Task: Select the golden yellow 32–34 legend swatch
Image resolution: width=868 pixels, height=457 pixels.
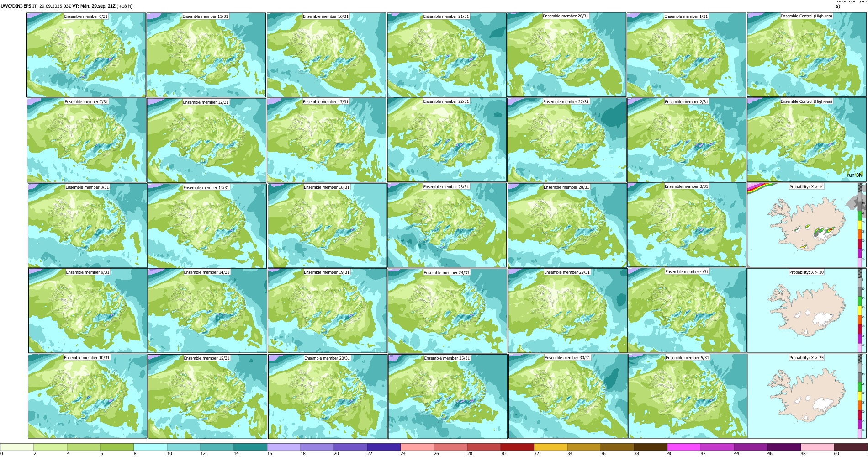Action: pos(550,447)
